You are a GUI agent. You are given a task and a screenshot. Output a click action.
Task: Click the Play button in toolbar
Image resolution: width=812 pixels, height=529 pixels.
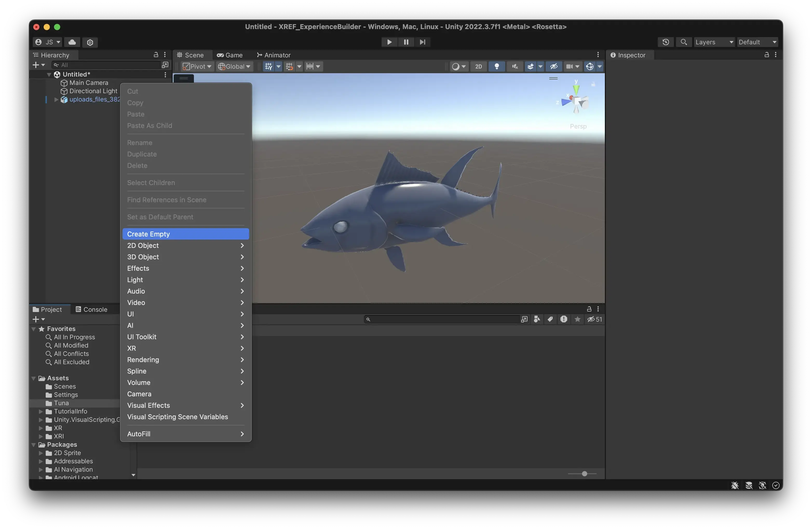(x=389, y=42)
